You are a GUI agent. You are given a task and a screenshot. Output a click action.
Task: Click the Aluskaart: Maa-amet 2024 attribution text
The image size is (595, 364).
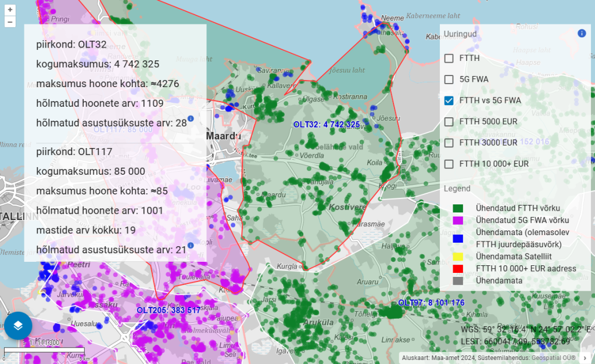tap(489, 358)
